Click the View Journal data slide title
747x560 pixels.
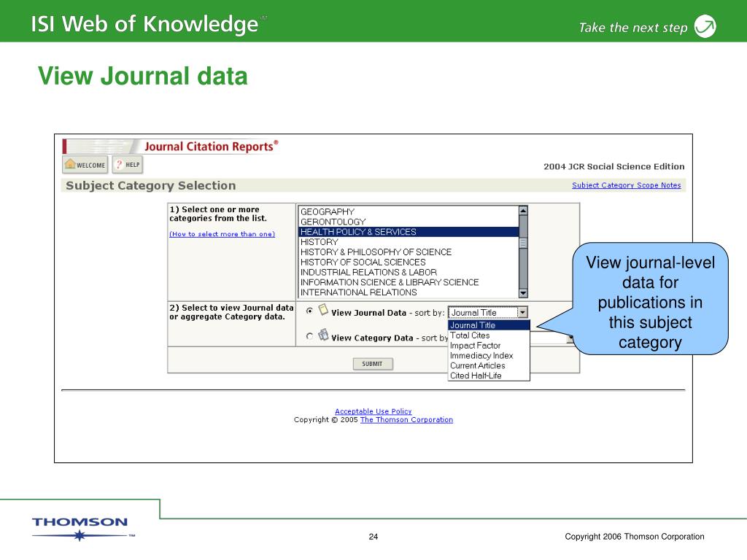click(x=143, y=76)
